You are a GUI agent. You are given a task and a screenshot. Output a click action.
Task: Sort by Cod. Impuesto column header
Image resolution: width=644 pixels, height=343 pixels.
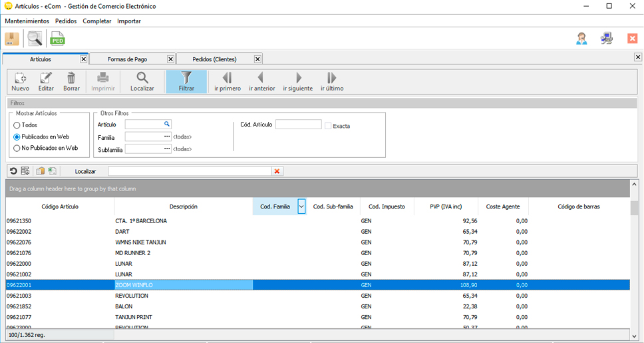pyautogui.click(x=387, y=207)
